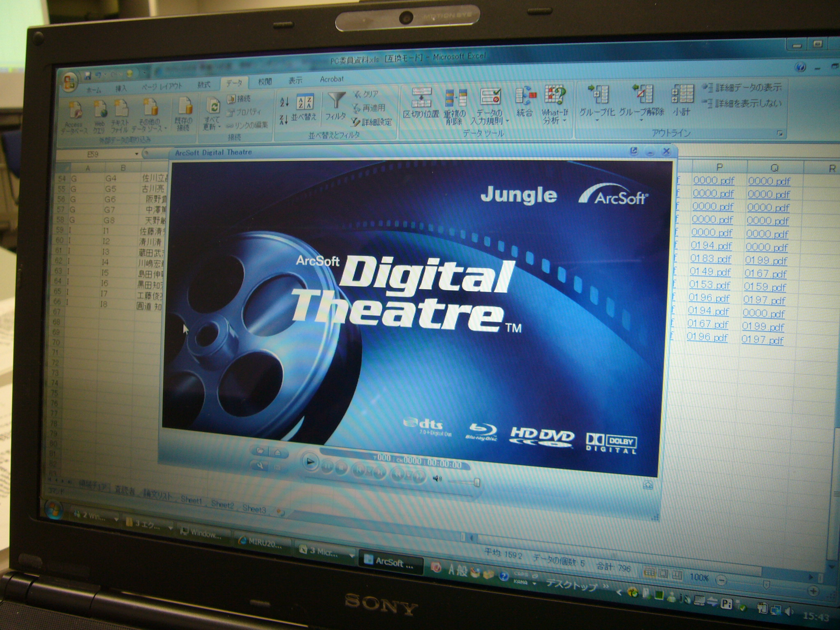Reapply the filter (再適用)
This screenshot has width=840, height=630.
(368, 108)
